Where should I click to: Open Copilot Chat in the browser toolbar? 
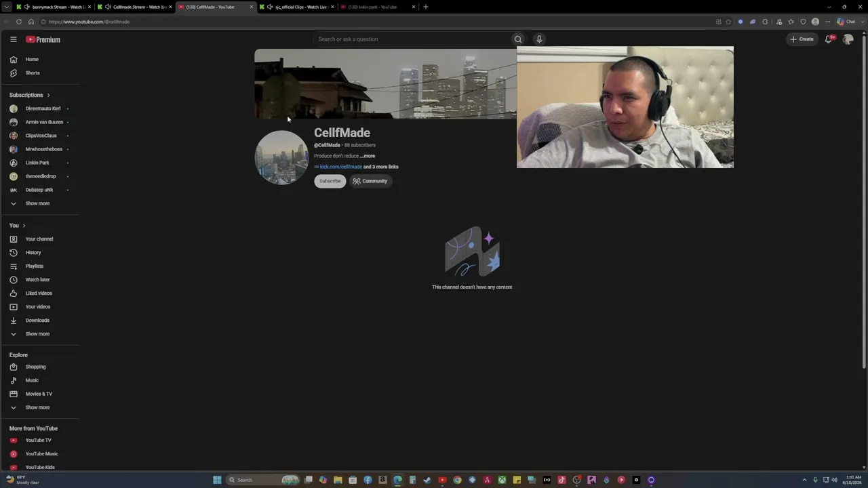coord(846,22)
